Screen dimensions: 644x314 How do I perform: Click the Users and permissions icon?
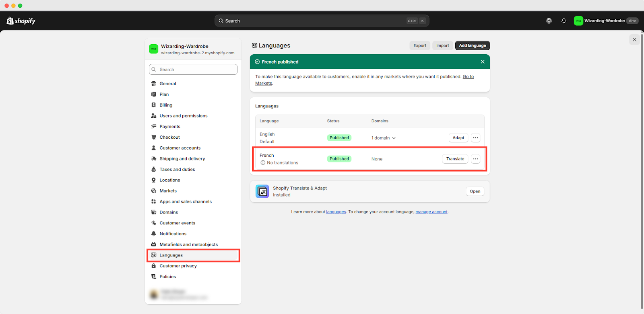coord(154,116)
